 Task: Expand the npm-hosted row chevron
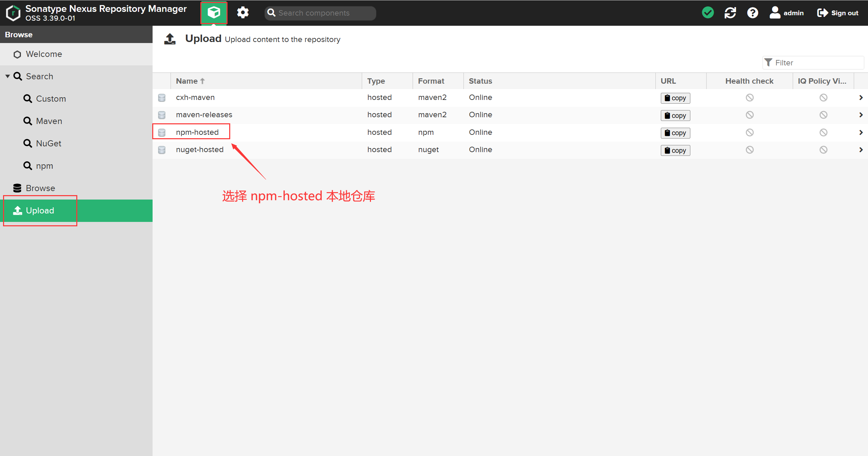pyautogui.click(x=861, y=132)
